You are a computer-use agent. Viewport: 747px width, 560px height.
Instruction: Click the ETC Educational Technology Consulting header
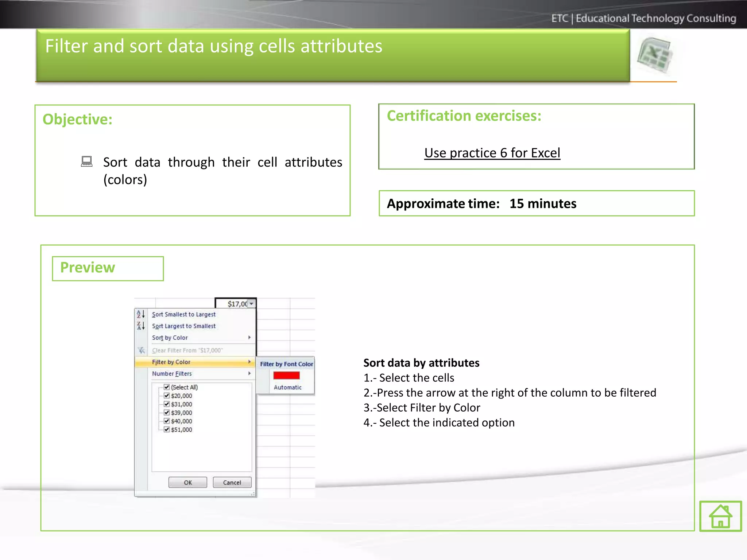point(643,18)
